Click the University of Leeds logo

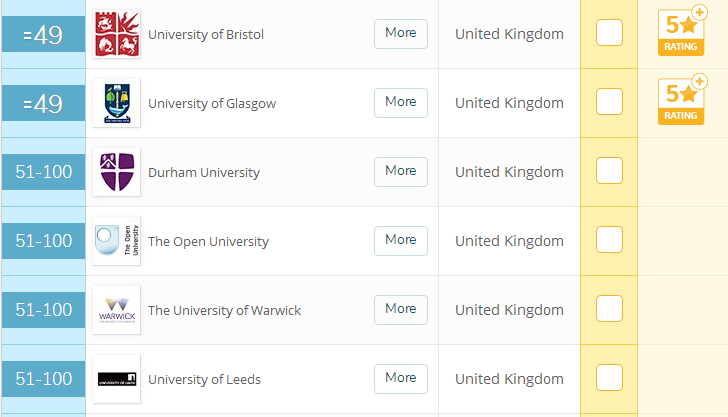click(116, 379)
